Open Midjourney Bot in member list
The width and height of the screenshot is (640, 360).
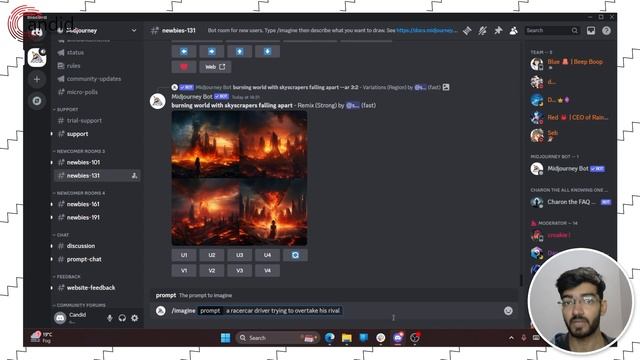pyautogui.click(x=568, y=169)
